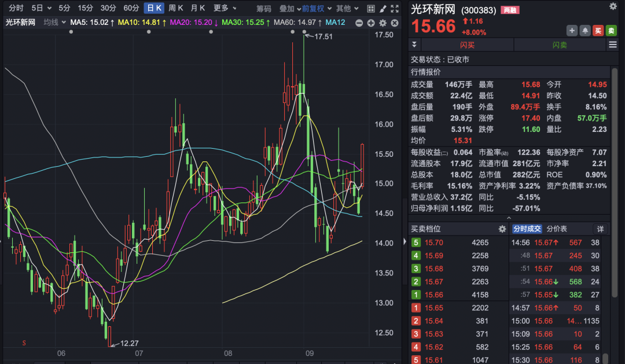Open the 买卖档位 order book settings gear
Image resolution: width=625 pixels, height=364 pixels.
click(502, 229)
